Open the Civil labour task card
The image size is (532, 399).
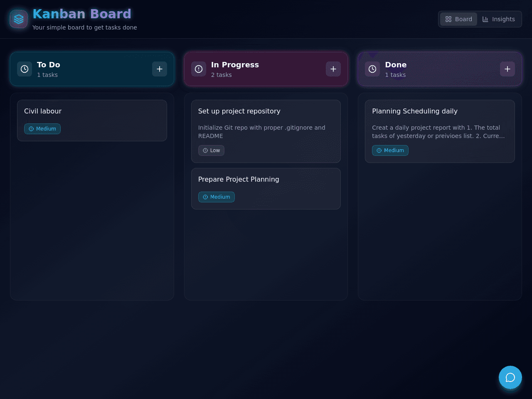pyautogui.click(x=92, y=121)
